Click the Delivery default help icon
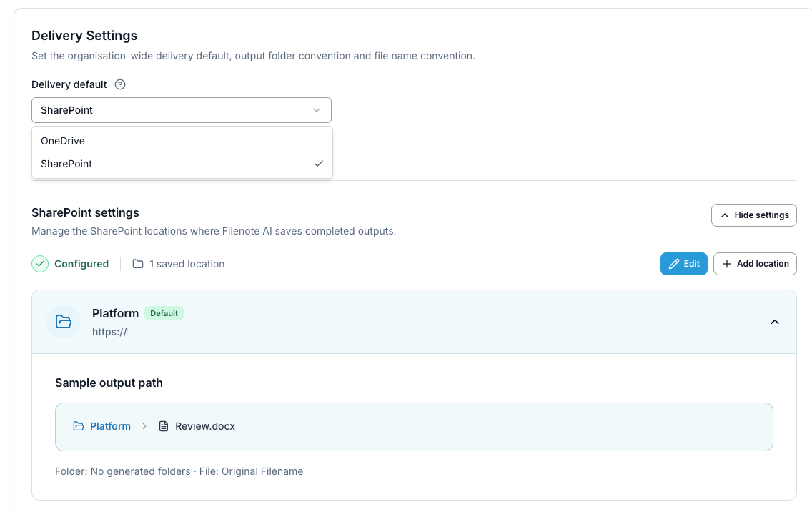The height and width of the screenshot is (512, 812). [119, 84]
